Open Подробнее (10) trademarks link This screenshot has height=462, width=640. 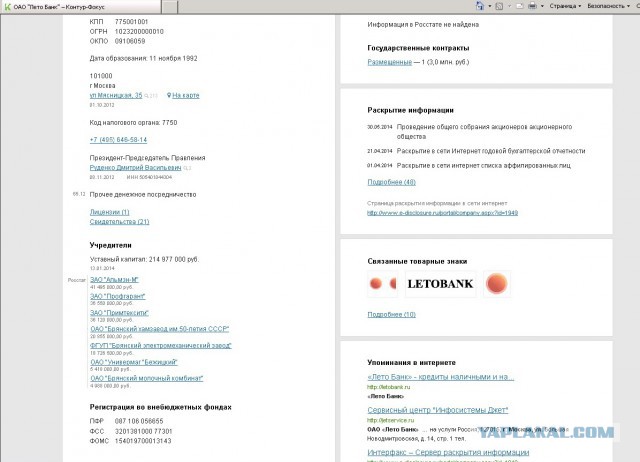391,314
